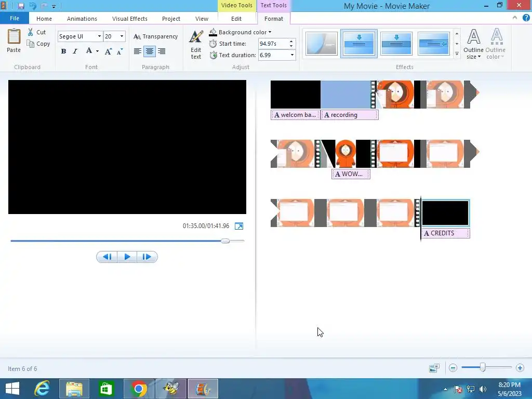Select the 'WOW...' caption
532x399 pixels.
[x=351, y=174]
